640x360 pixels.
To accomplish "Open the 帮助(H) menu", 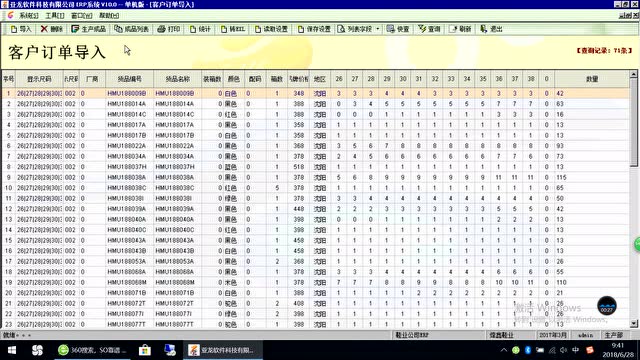I will pos(109,16).
